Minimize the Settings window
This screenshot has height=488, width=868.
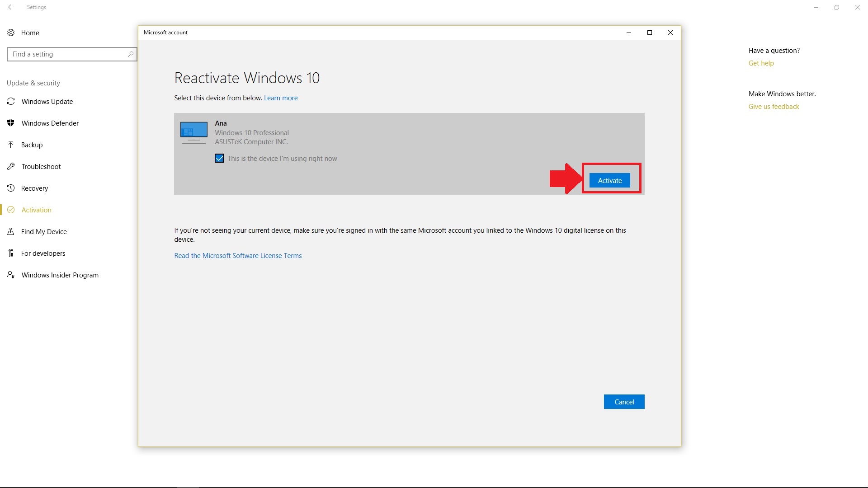(816, 7)
